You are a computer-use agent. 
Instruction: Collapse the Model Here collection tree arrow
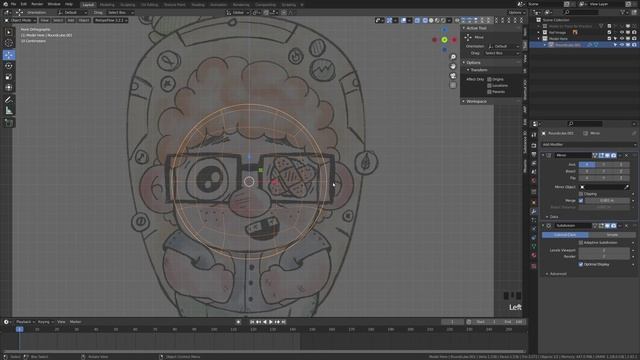[538, 39]
